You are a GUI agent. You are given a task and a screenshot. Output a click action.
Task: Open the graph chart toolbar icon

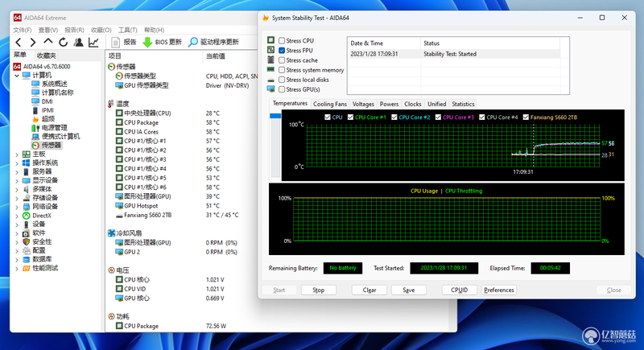tap(93, 42)
